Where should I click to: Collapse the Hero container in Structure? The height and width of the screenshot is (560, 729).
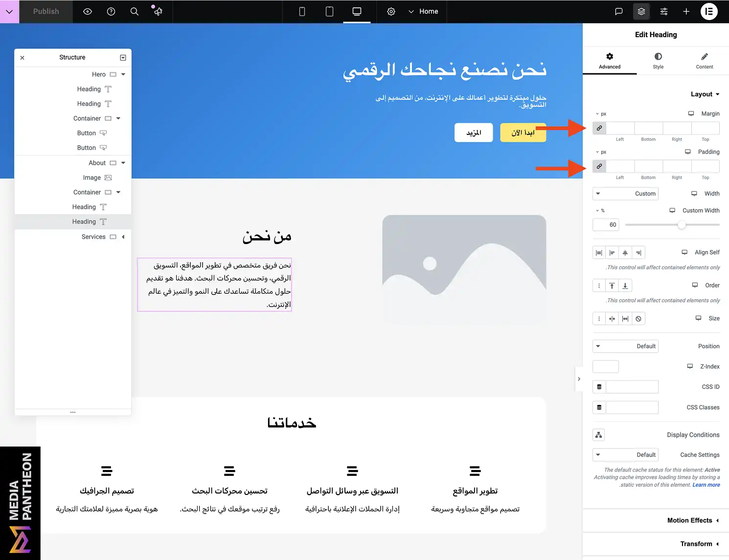click(x=123, y=74)
